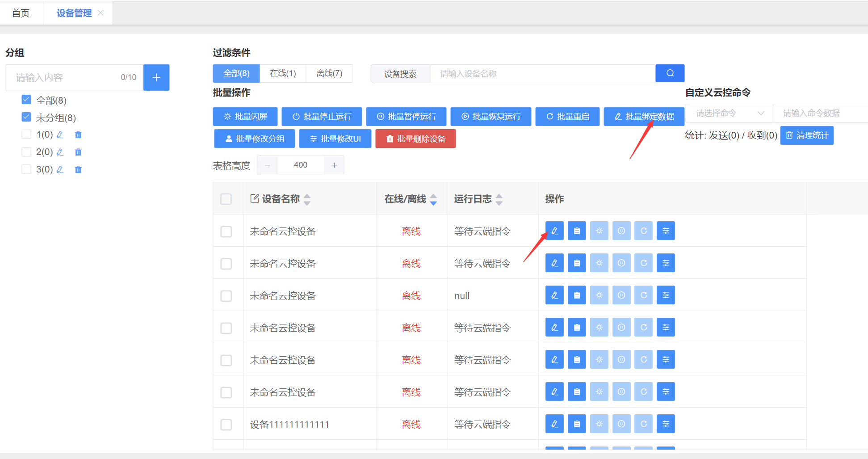Click the 设备搜索 label box
The height and width of the screenshot is (459, 868).
[400, 74]
